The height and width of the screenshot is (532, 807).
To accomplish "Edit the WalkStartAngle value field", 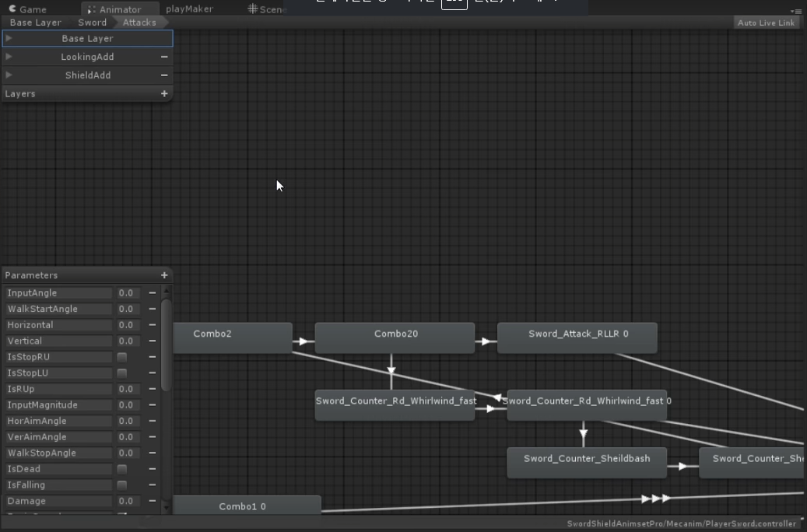I will [128, 309].
